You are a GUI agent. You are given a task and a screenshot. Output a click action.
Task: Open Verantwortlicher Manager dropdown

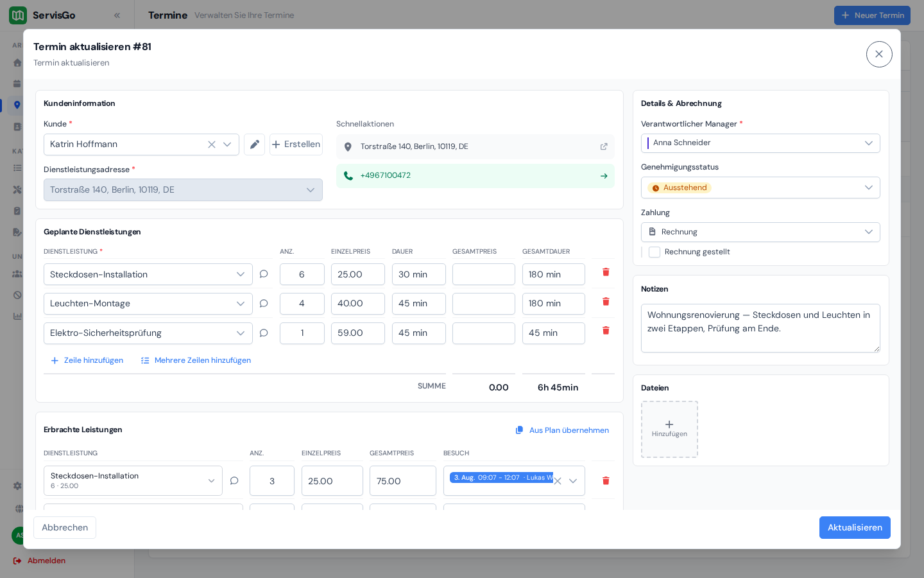click(760, 143)
